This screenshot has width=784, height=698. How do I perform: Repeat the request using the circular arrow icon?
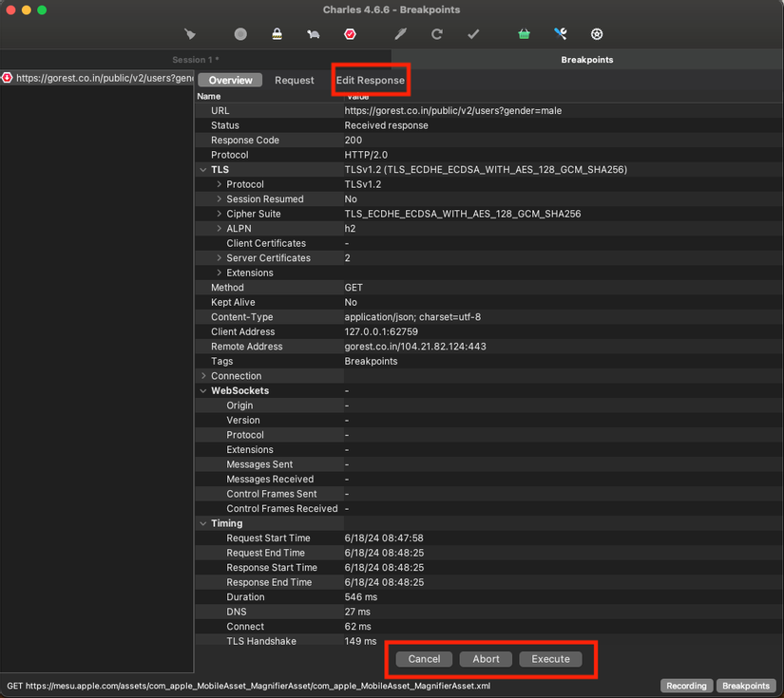pyautogui.click(x=436, y=33)
